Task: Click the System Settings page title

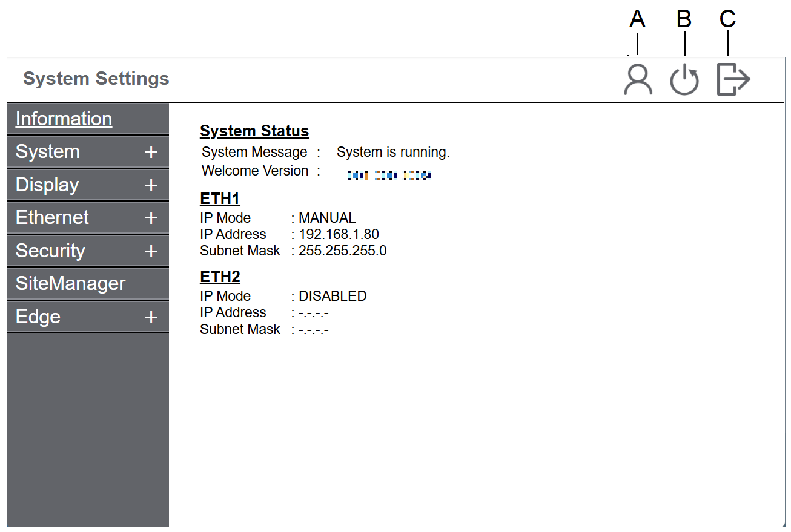Action: click(x=96, y=79)
